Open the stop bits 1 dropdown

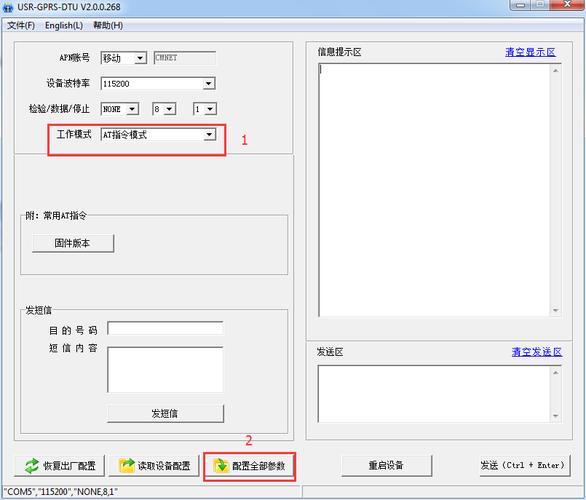point(205,109)
